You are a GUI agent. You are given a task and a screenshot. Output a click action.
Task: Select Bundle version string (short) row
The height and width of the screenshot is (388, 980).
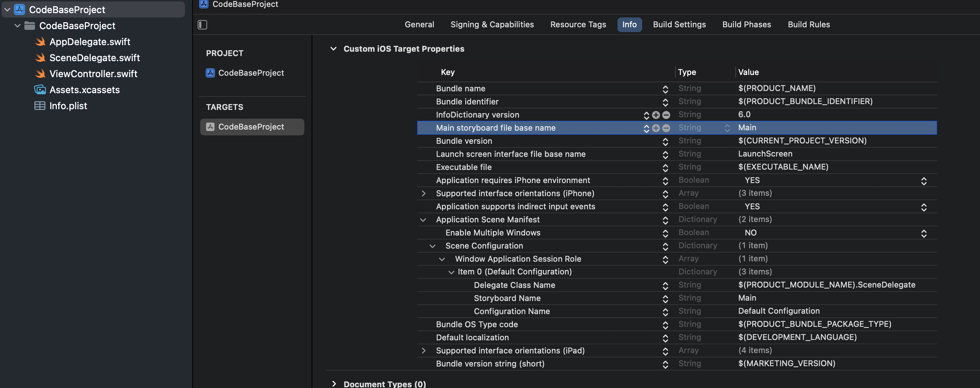pyautogui.click(x=677, y=363)
